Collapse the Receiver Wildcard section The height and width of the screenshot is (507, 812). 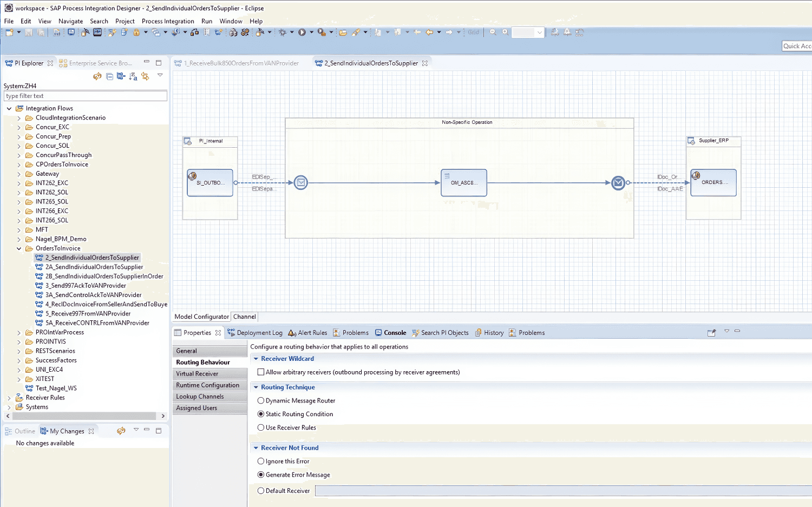coord(256,359)
